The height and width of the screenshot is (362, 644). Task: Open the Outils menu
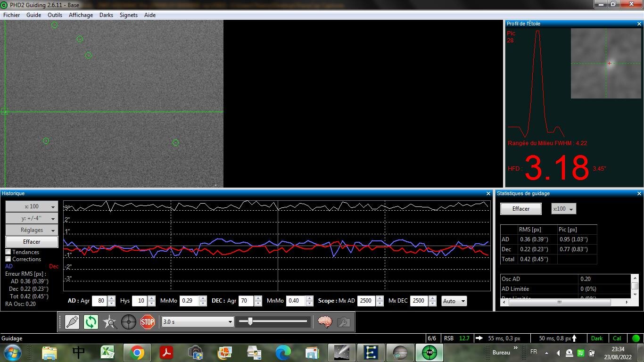55,15
